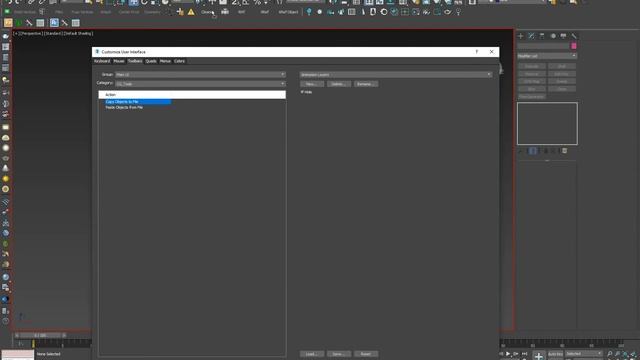640x360 pixels.
Task: Click the Delete... toolbar button
Action: click(338, 84)
